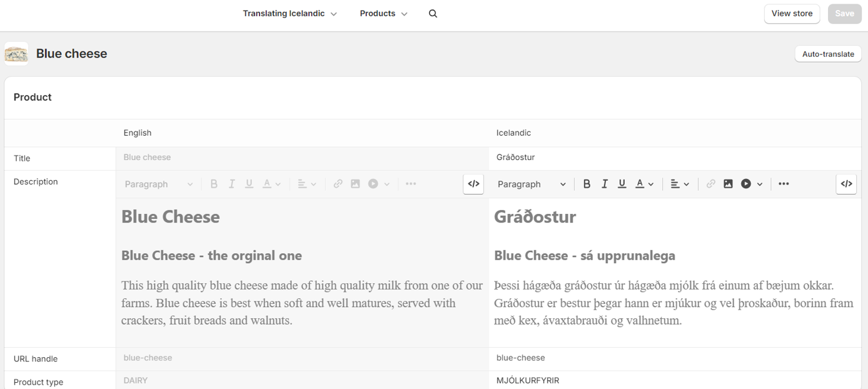Expand text alignment dropdown in Icelandic toolbar
This screenshot has height=389, width=868.
click(680, 184)
